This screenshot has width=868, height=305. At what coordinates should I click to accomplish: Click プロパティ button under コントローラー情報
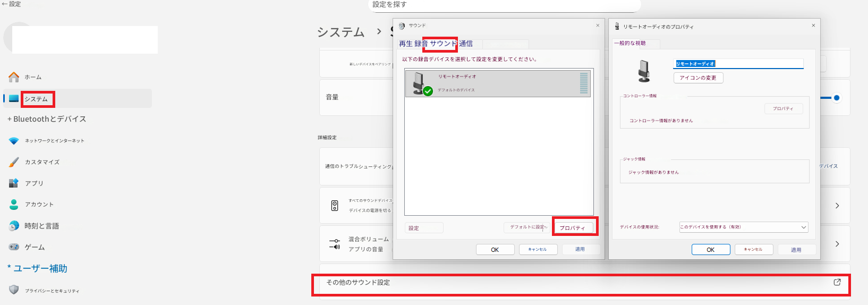pyautogui.click(x=784, y=109)
